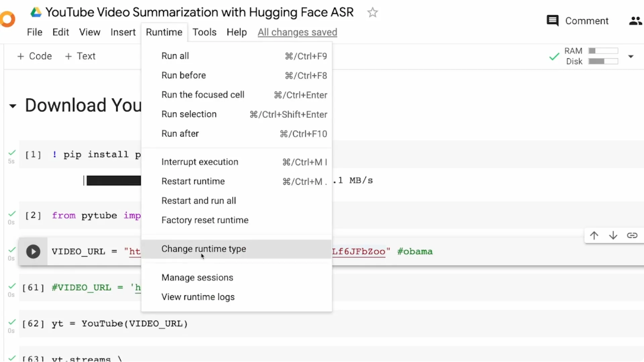
Task: Select Change runtime type
Action: (x=204, y=249)
